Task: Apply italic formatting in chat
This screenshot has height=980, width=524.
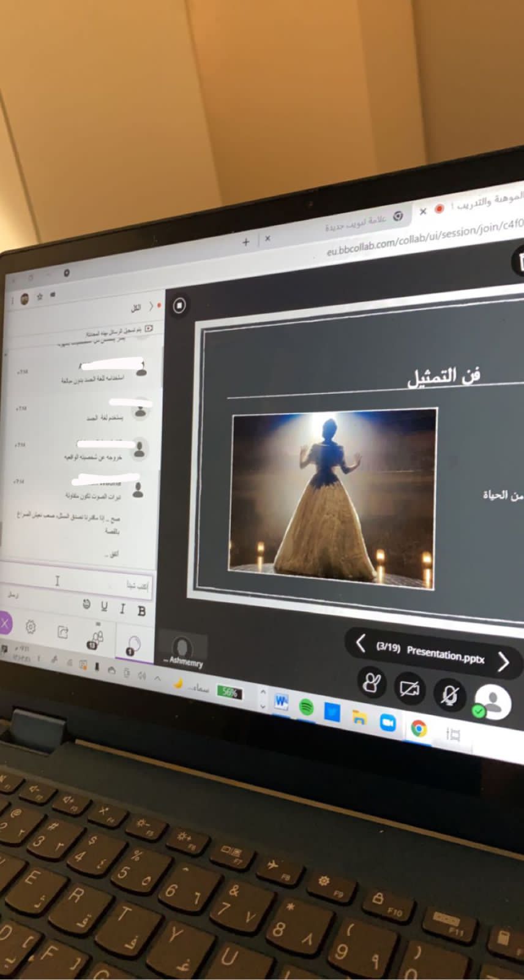Action: pos(122,608)
